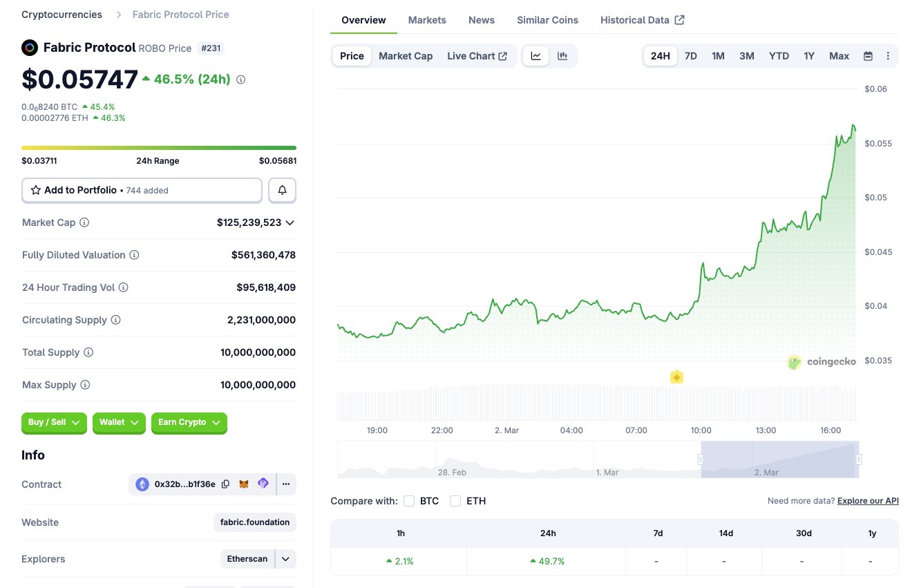This screenshot has width=910, height=588.
Task: Open the Historical Data tab
Action: click(x=642, y=20)
